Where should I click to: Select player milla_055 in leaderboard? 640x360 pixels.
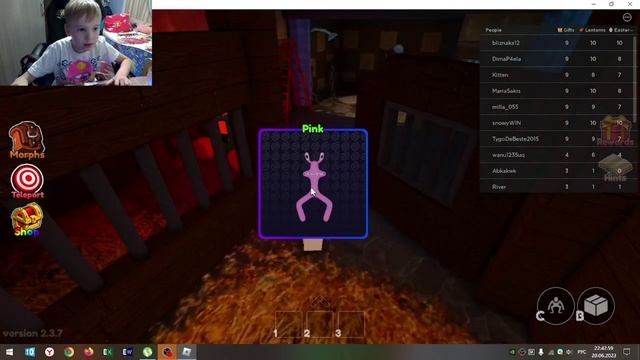[x=557, y=107]
